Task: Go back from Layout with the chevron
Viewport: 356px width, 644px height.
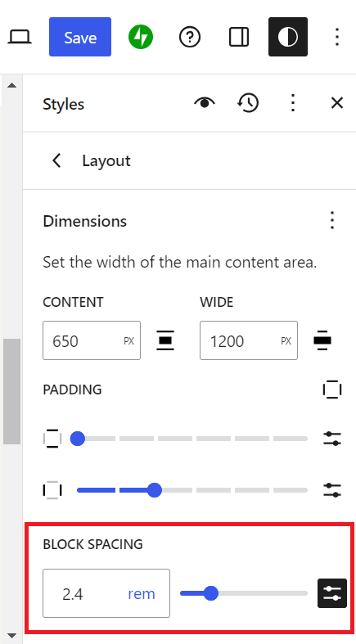Action: click(x=56, y=160)
